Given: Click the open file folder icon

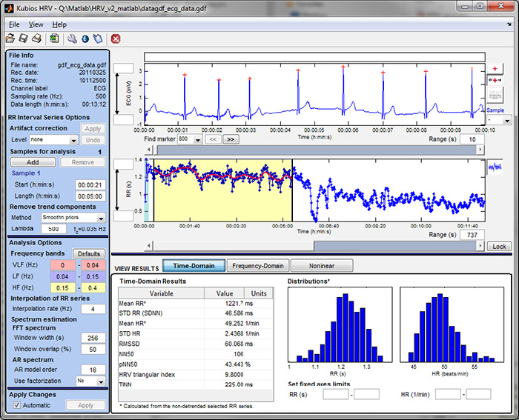Looking at the screenshot, I should [10, 38].
